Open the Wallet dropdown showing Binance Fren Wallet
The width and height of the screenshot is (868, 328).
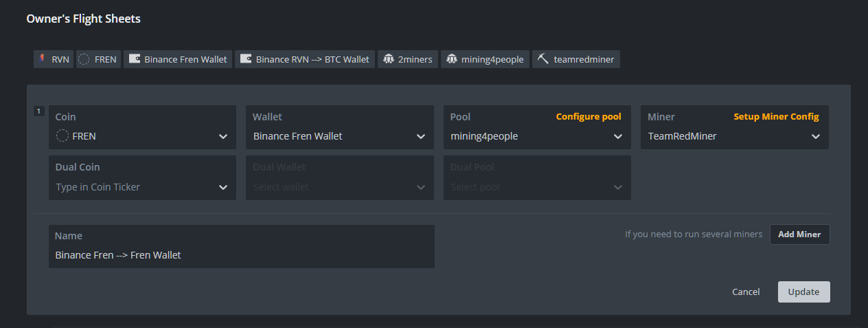339,136
